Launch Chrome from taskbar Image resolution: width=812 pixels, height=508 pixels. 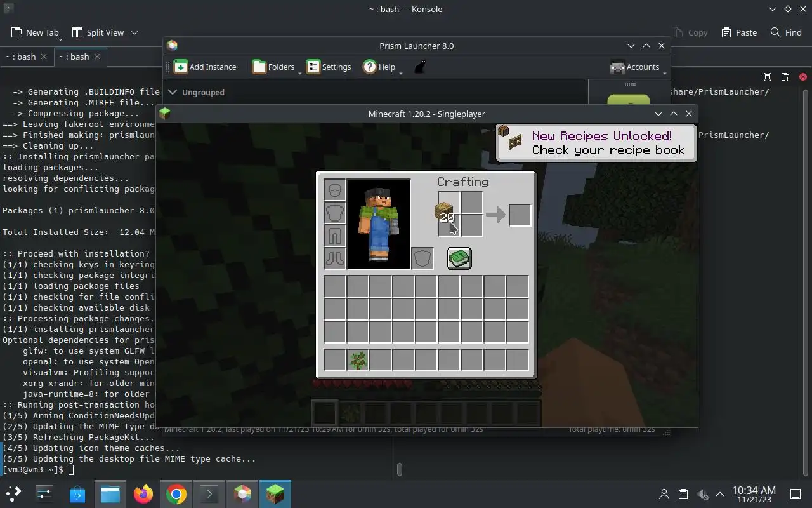tap(176, 493)
